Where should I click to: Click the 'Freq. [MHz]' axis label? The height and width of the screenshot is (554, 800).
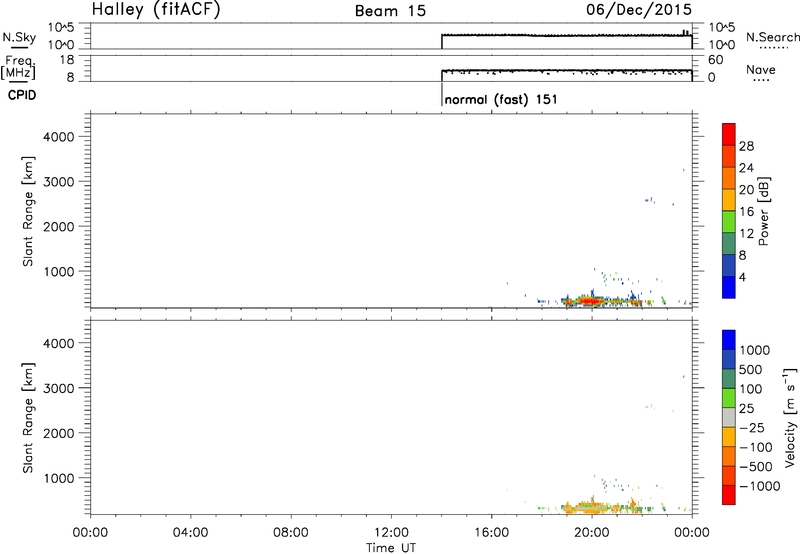point(18,67)
